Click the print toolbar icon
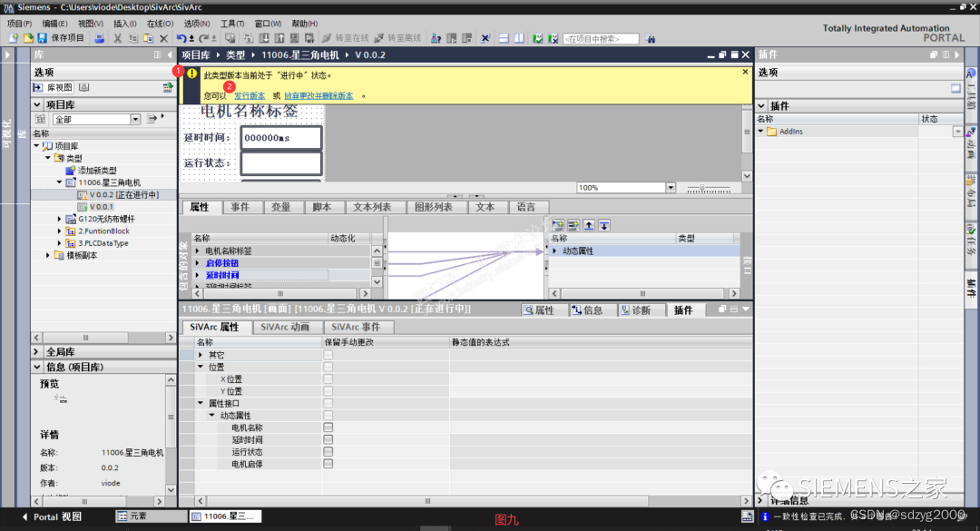 coord(100,38)
